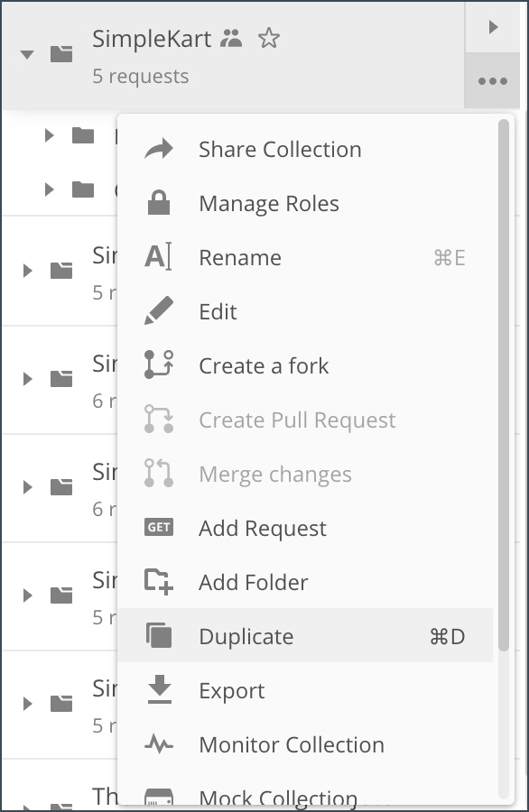Click the SimpleKart collection name
Viewport: 529px width, 812px height.
click(x=152, y=39)
